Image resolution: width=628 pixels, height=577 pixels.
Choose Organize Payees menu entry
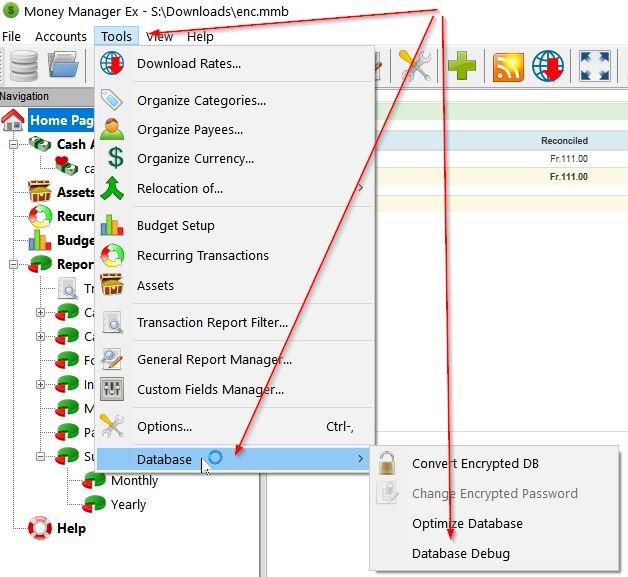point(189,129)
